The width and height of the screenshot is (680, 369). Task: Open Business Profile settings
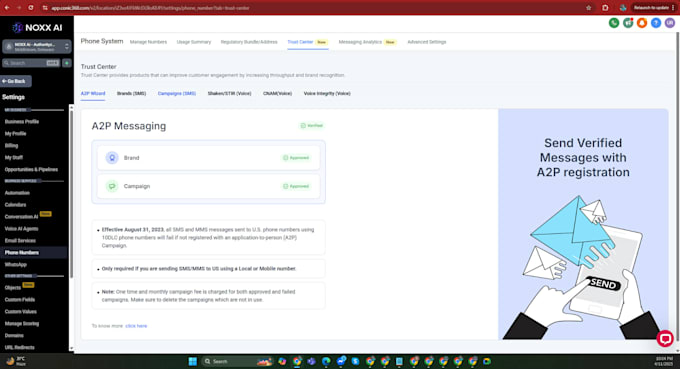coord(22,122)
